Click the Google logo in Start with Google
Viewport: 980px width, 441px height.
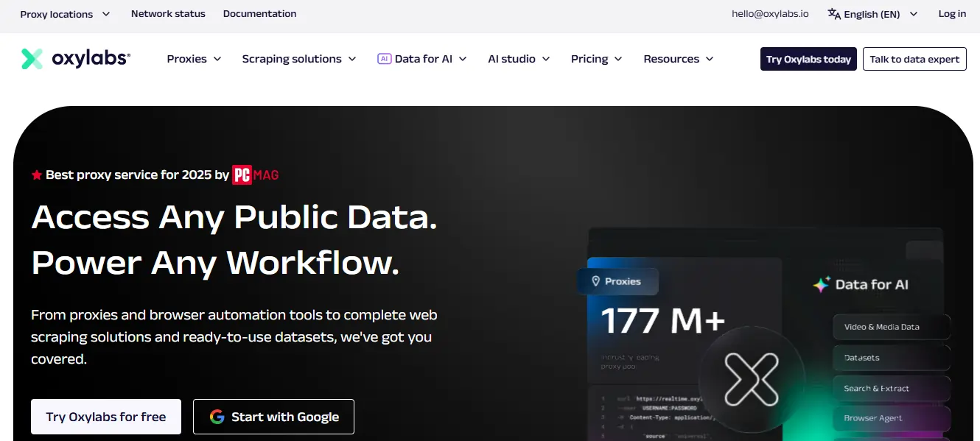(x=217, y=417)
